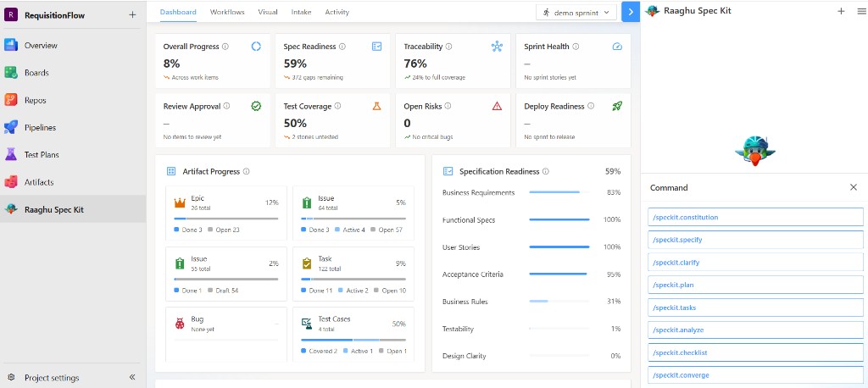This screenshot has width=868, height=388.
Task: Open the Intake tab
Action: (301, 12)
